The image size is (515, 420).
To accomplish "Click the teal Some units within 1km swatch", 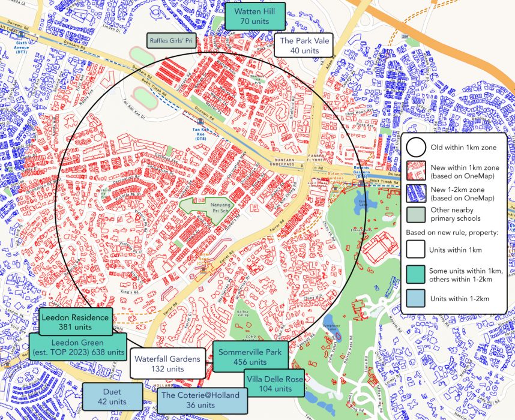I will 415,274.
